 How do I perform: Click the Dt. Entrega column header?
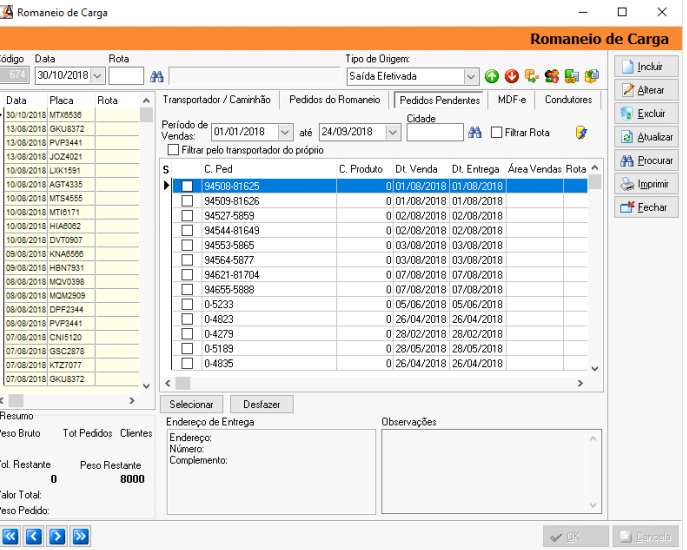click(477, 169)
